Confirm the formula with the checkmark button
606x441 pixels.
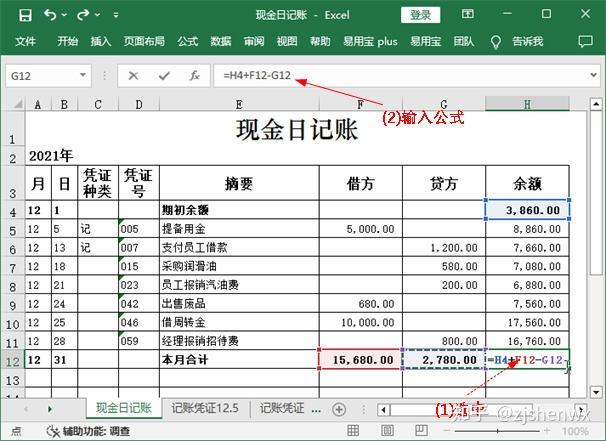point(163,75)
